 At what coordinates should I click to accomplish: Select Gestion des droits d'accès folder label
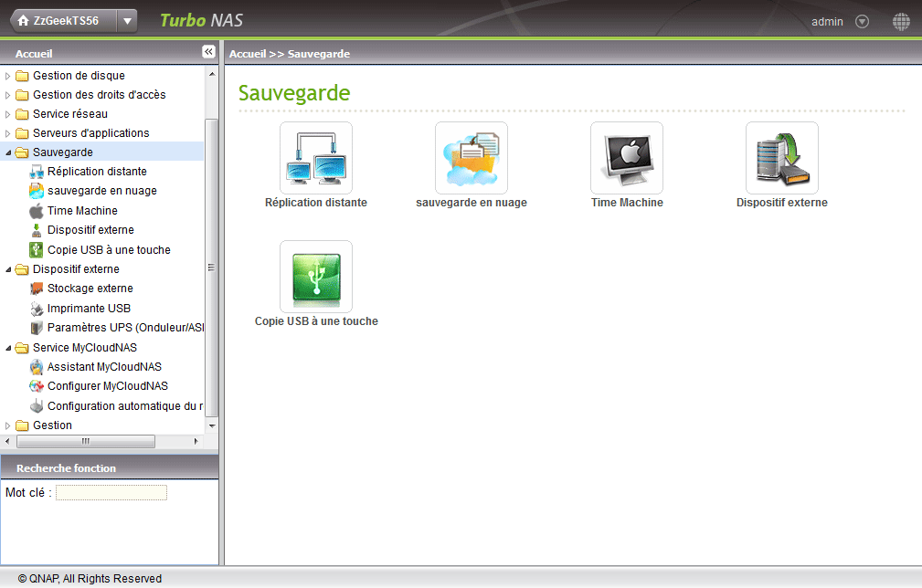coord(100,95)
